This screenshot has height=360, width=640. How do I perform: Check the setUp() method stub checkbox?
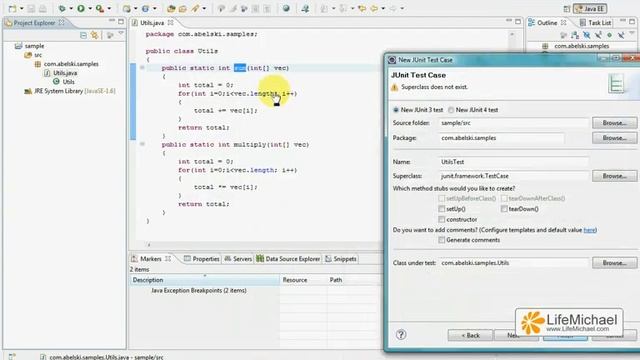[441, 209]
